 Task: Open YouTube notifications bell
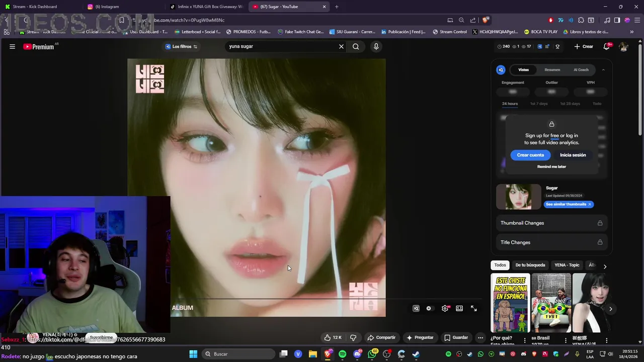(607, 46)
